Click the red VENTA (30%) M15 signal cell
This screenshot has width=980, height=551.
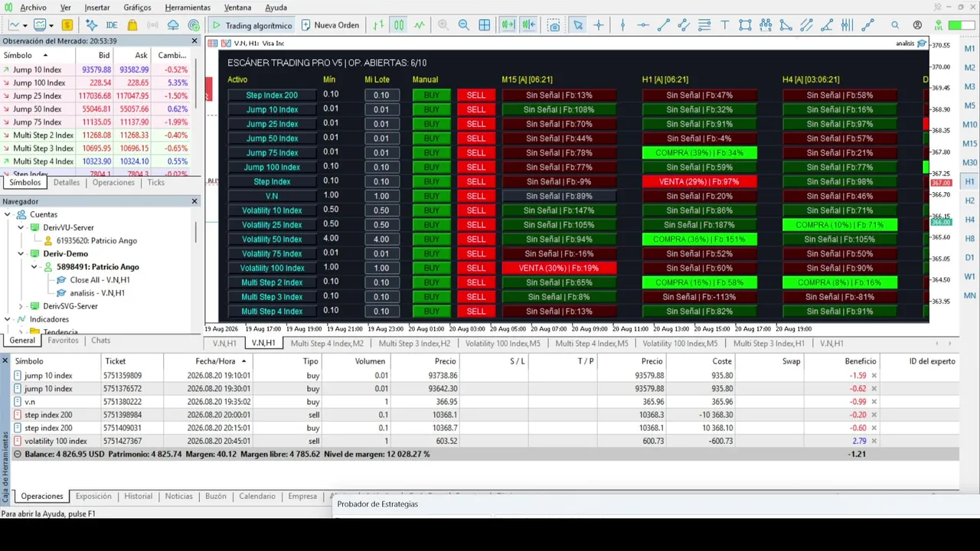(559, 268)
